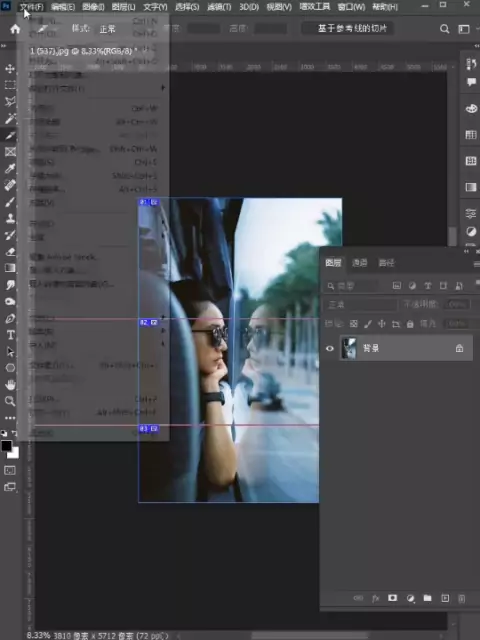Open the 不透明度 opacity dropdown

click(x=458, y=304)
